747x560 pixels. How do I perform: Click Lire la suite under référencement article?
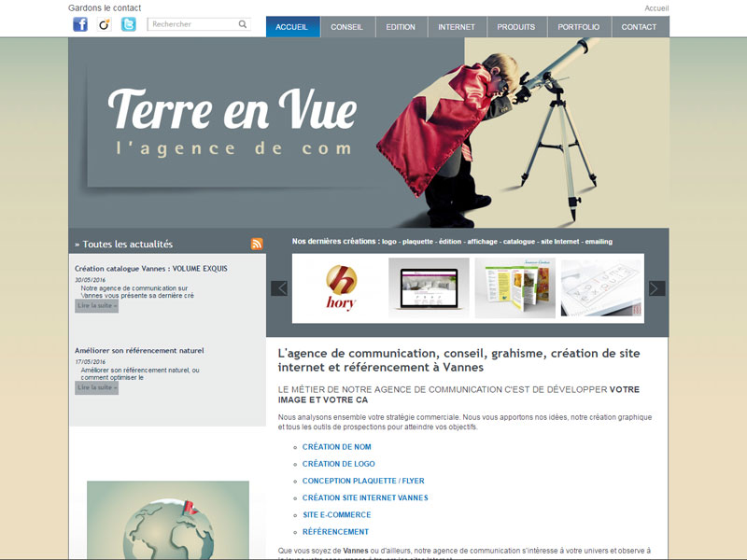click(x=97, y=387)
